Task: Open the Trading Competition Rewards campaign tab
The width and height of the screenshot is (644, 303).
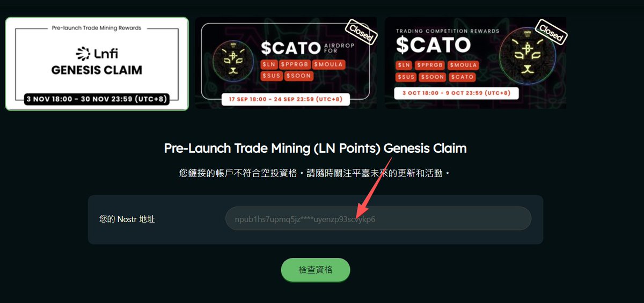Action: [x=475, y=63]
